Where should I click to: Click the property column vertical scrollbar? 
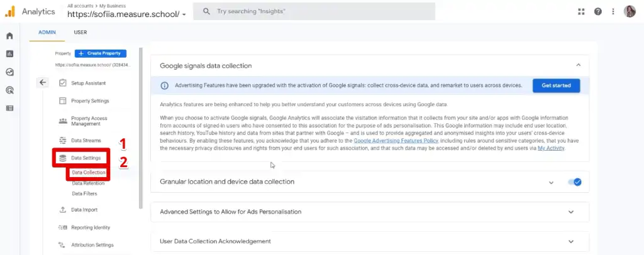point(141,128)
